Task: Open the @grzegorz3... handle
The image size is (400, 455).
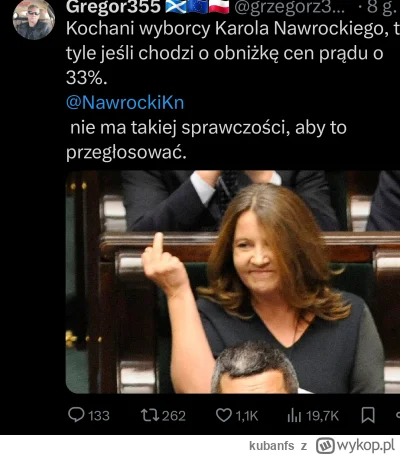Action: pos(289,7)
